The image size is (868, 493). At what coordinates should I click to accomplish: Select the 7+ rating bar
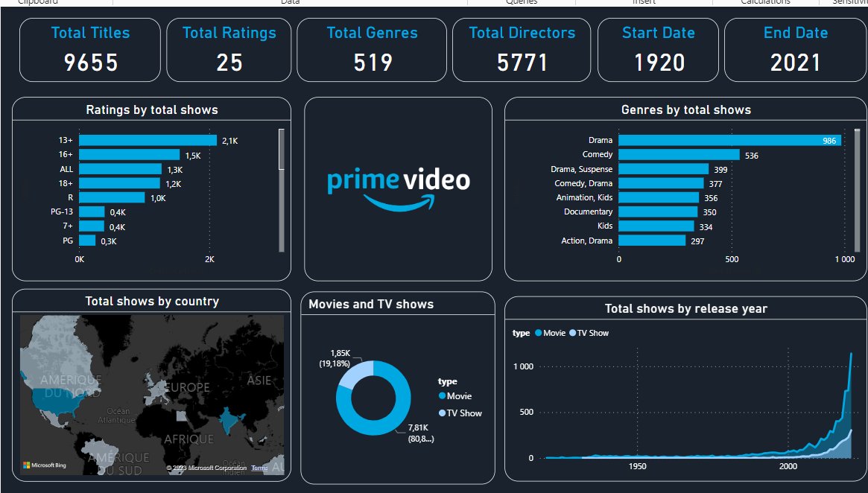[92, 226]
